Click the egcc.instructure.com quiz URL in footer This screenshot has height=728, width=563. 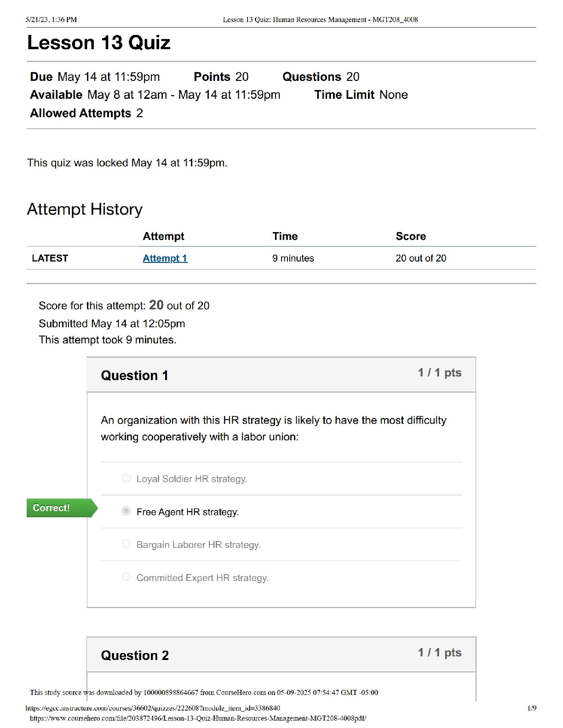pos(152,708)
